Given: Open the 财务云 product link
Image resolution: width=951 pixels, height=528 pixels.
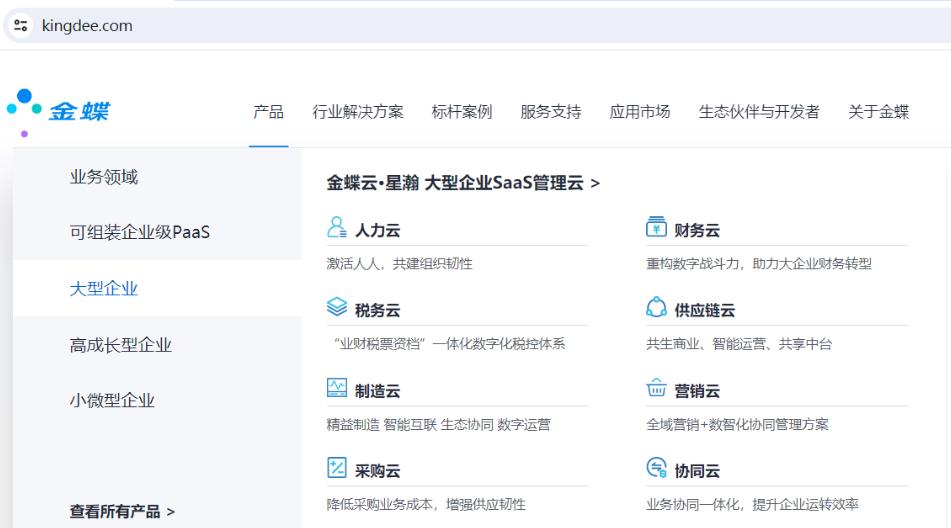Looking at the screenshot, I should click(697, 230).
